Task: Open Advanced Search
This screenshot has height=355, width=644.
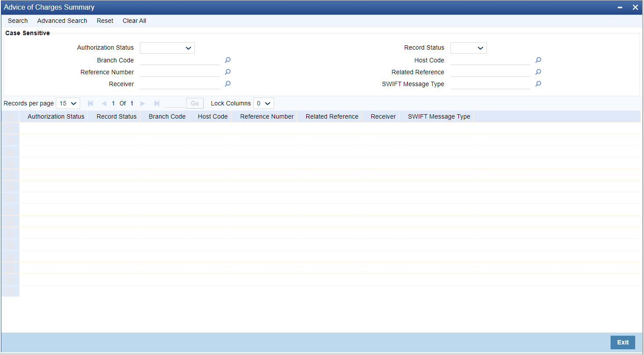Action: (x=62, y=21)
